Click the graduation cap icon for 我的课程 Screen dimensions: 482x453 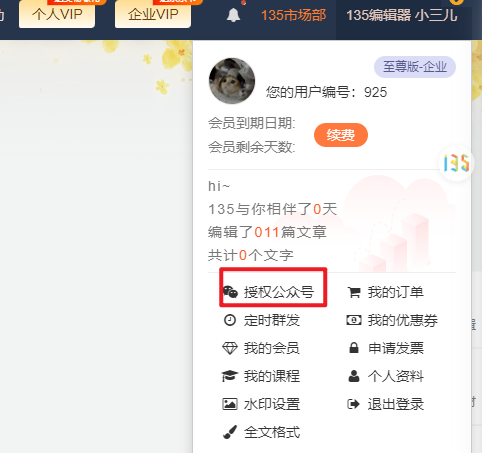[230, 376]
